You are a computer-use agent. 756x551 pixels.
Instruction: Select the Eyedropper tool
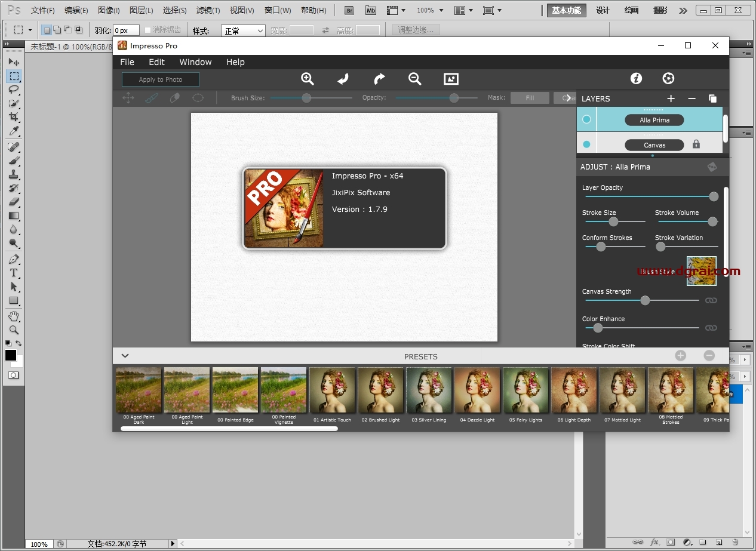click(x=14, y=131)
